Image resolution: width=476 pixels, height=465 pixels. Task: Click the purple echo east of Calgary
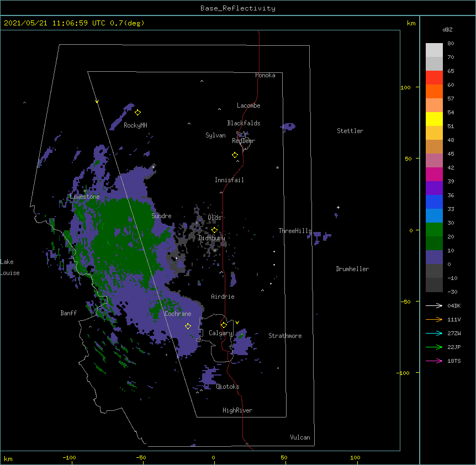pos(242,343)
